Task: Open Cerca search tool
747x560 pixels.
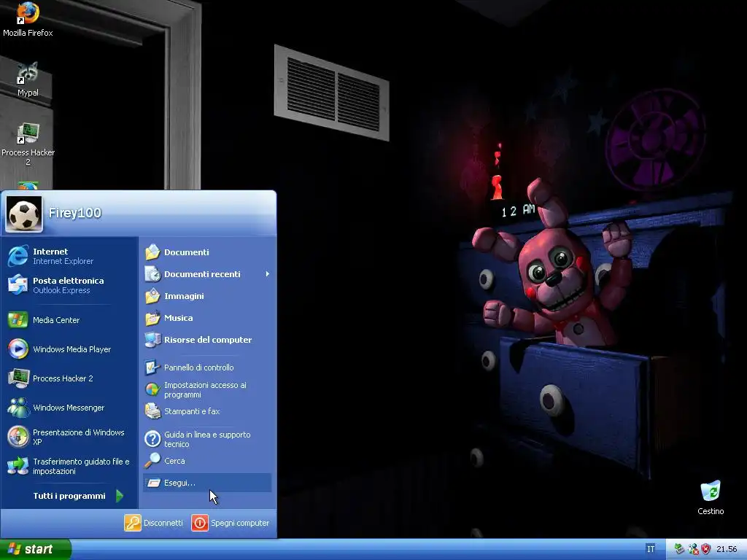Action: click(x=207, y=461)
